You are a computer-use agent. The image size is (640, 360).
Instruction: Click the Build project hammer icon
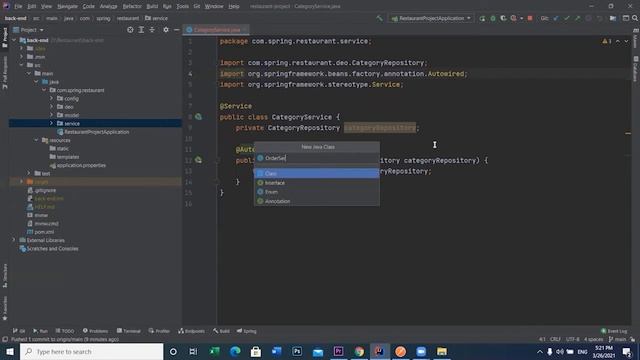(x=379, y=18)
